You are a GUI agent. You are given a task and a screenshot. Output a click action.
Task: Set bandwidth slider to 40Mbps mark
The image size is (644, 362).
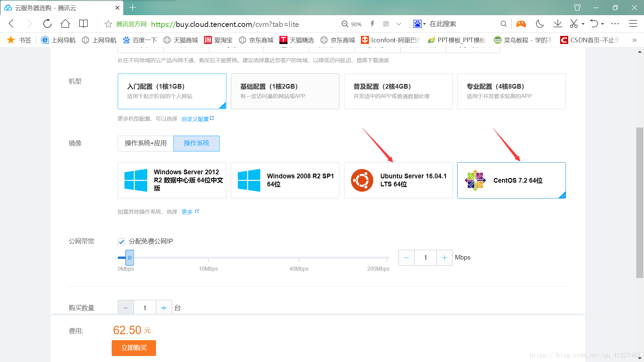(299, 258)
